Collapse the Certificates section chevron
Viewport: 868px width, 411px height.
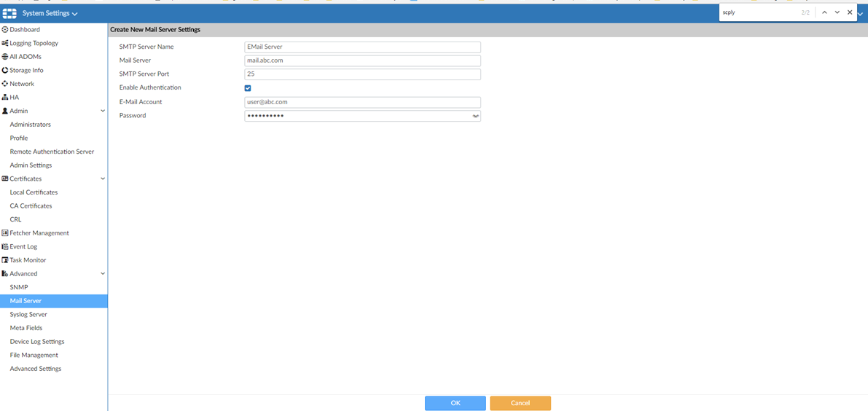103,179
